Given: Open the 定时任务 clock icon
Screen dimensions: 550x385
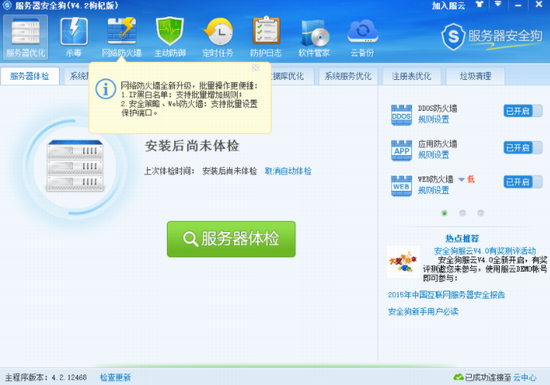Looking at the screenshot, I should coord(218,37).
